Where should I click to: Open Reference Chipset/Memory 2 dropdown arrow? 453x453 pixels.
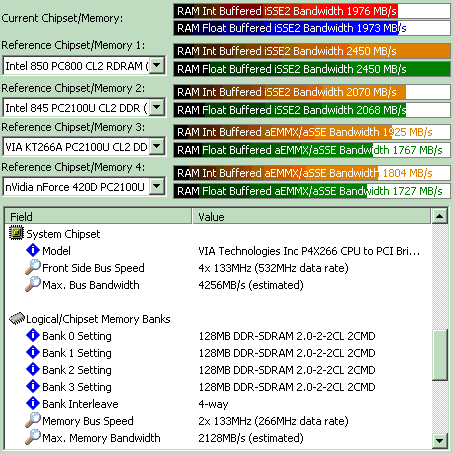[x=157, y=108]
